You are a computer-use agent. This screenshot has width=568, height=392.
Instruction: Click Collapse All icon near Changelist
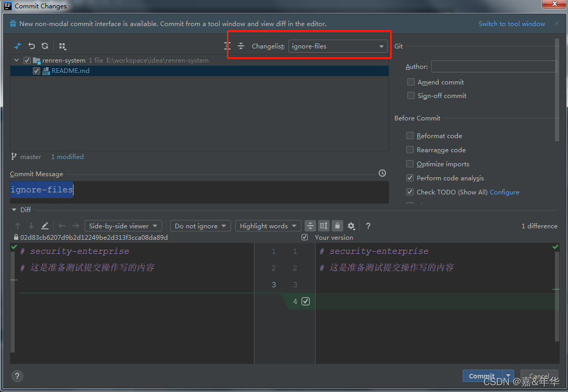click(241, 46)
